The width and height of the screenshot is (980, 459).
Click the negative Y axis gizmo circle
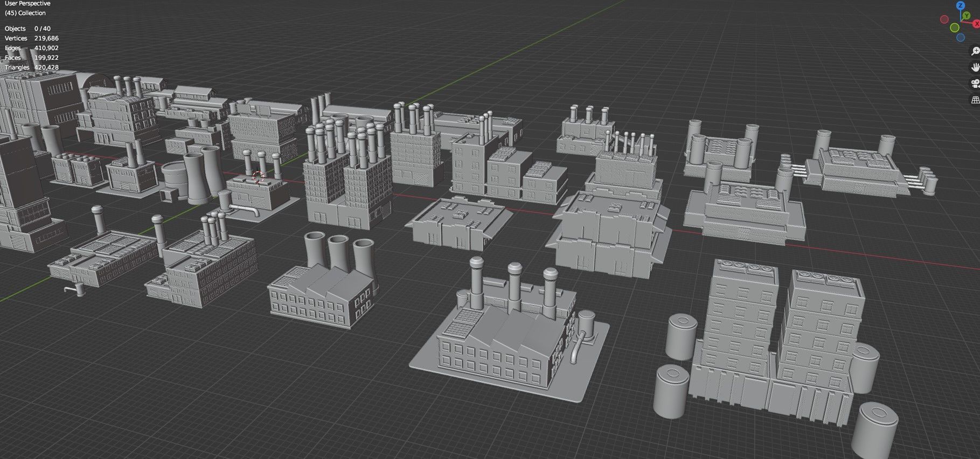tap(954, 27)
